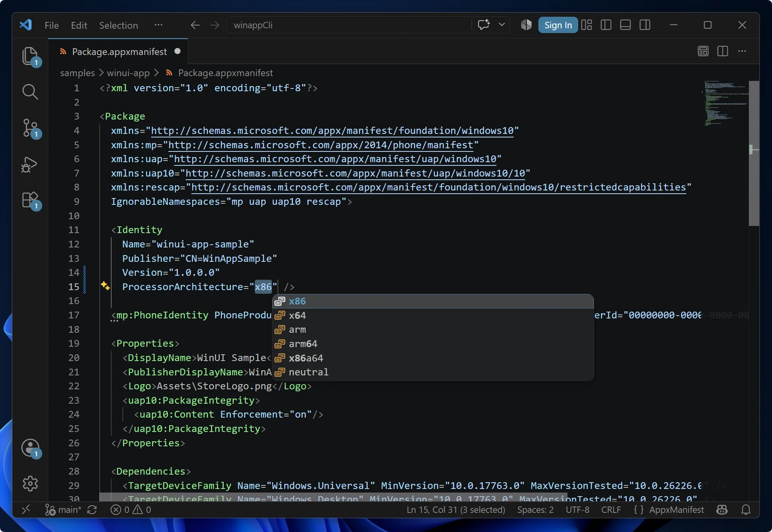Open the remote window indicator
Viewport: 772px width, 532px height.
[x=26, y=510]
